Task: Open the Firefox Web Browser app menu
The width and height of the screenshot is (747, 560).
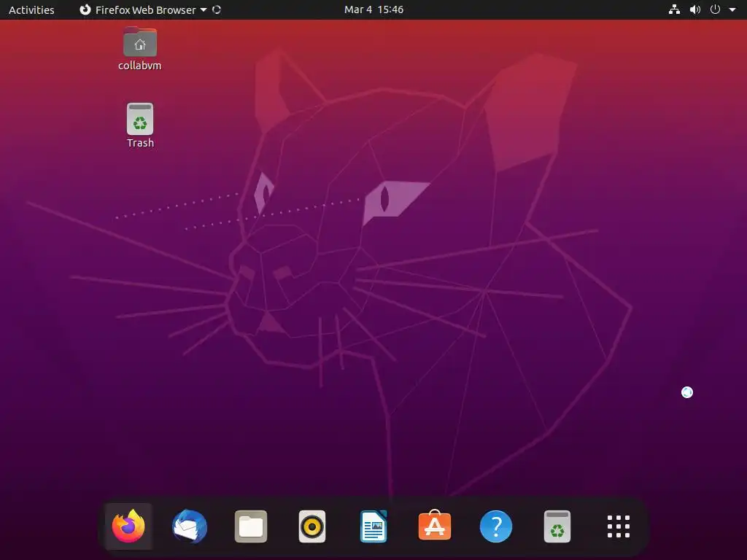Action: [143, 9]
